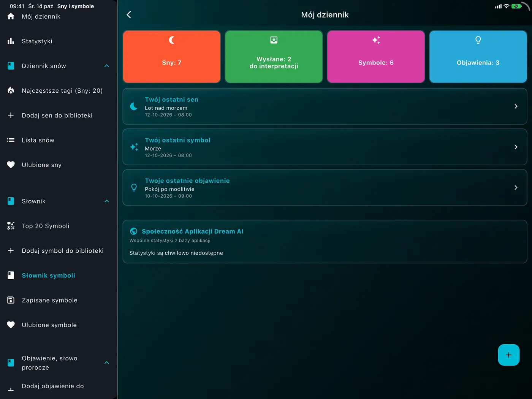This screenshot has height=399, width=532.
Task: Click the save icon beside Zapisane symbole
Action: coord(11,300)
